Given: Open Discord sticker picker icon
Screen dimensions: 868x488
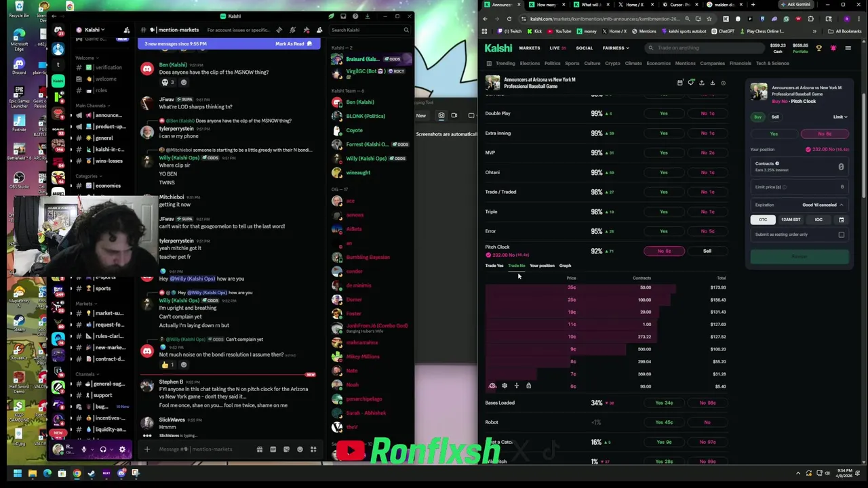Looking at the screenshot, I should [286, 449].
